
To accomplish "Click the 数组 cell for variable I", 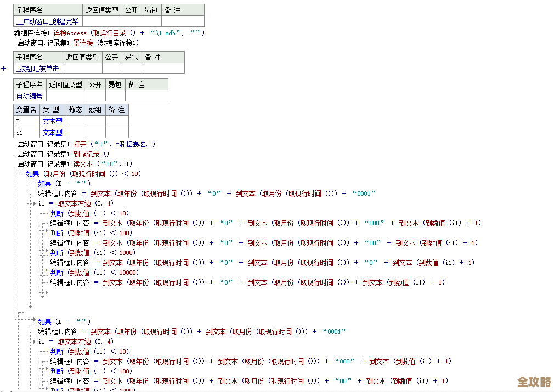I will coord(95,121).
